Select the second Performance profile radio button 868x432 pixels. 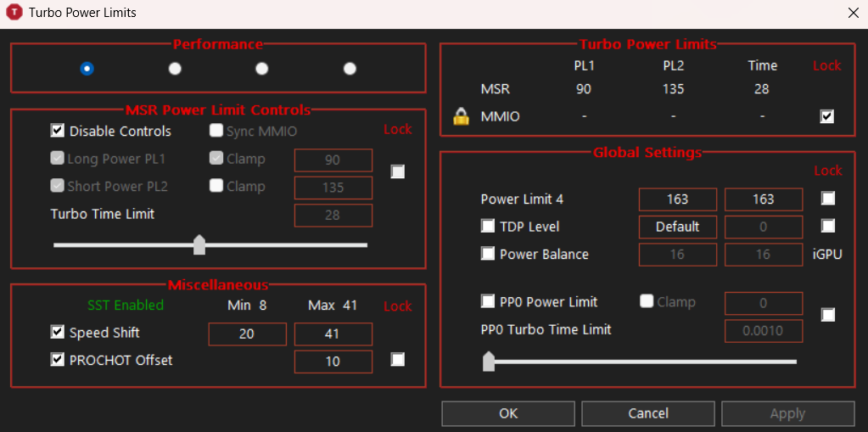(175, 69)
